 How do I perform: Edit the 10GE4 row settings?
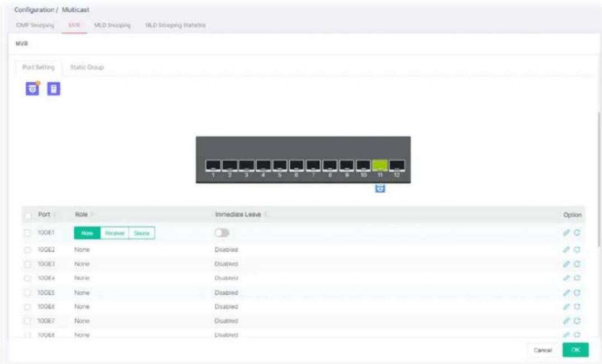(x=566, y=278)
